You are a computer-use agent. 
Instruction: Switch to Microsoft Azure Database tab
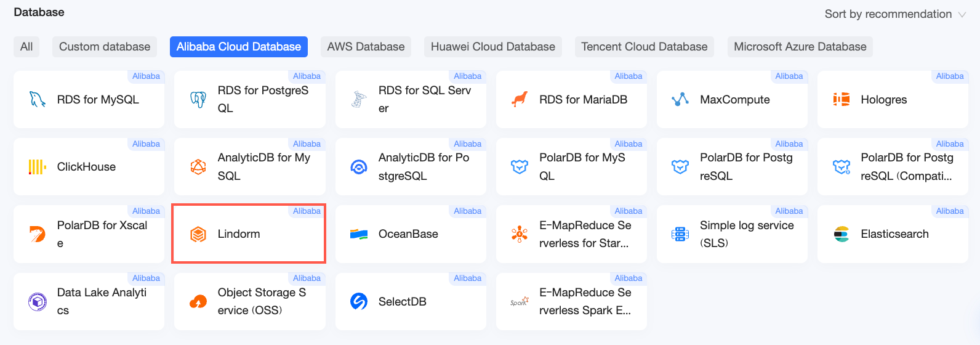pos(800,47)
